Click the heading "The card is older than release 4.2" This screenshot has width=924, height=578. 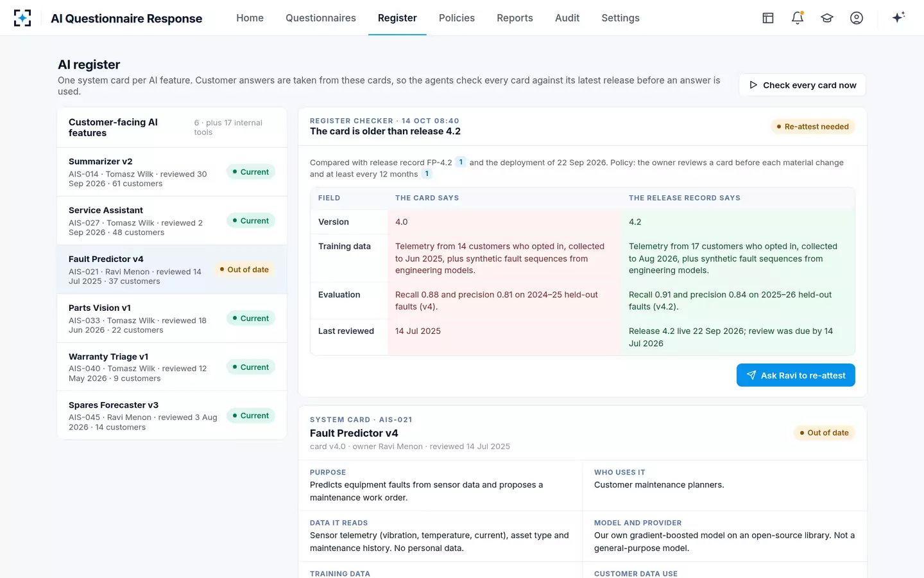pos(385,131)
